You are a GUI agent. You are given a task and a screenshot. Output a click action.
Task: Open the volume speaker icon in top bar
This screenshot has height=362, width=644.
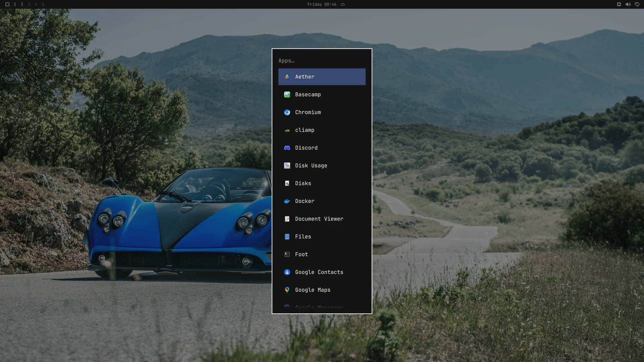[628, 4]
